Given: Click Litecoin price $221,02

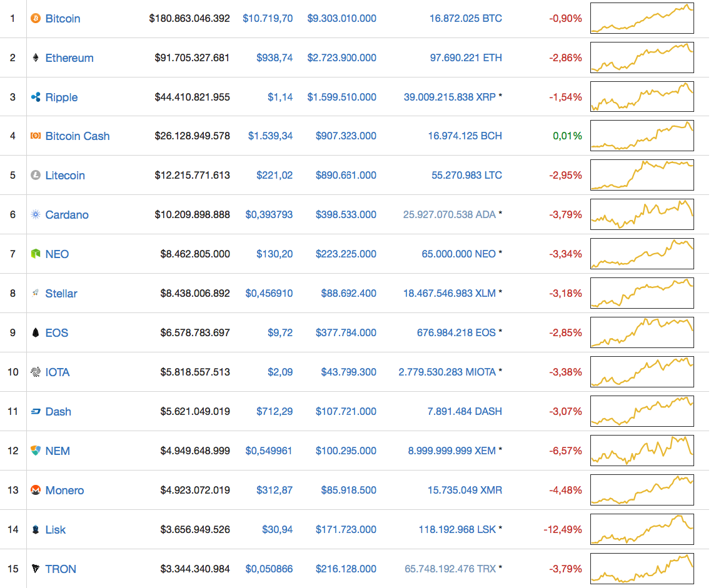Looking at the screenshot, I should click(275, 176).
